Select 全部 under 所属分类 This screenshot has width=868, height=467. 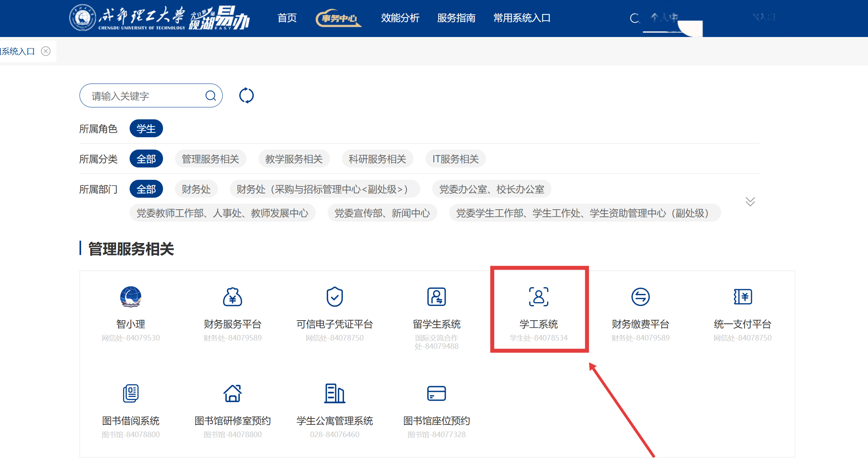[146, 159]
